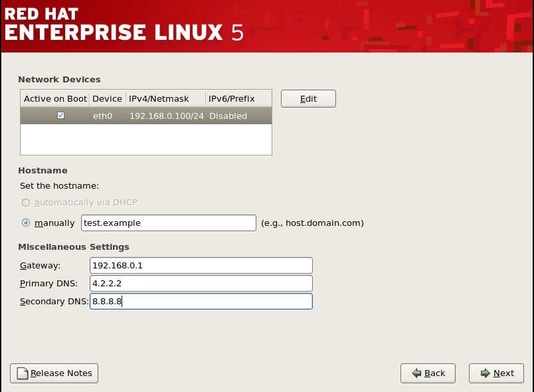
Task: Click the Device column header
Action: click(x=107, y=98)
